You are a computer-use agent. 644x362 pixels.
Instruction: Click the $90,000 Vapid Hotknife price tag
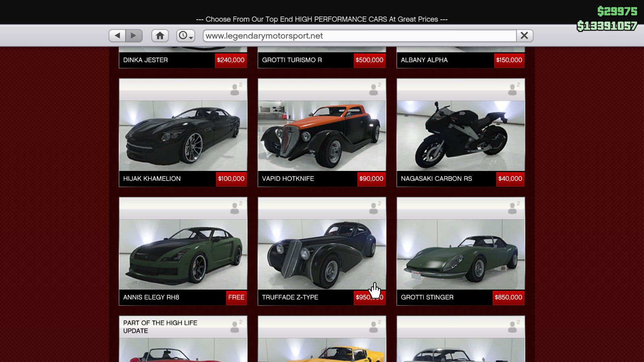click(x=372, y=179)
